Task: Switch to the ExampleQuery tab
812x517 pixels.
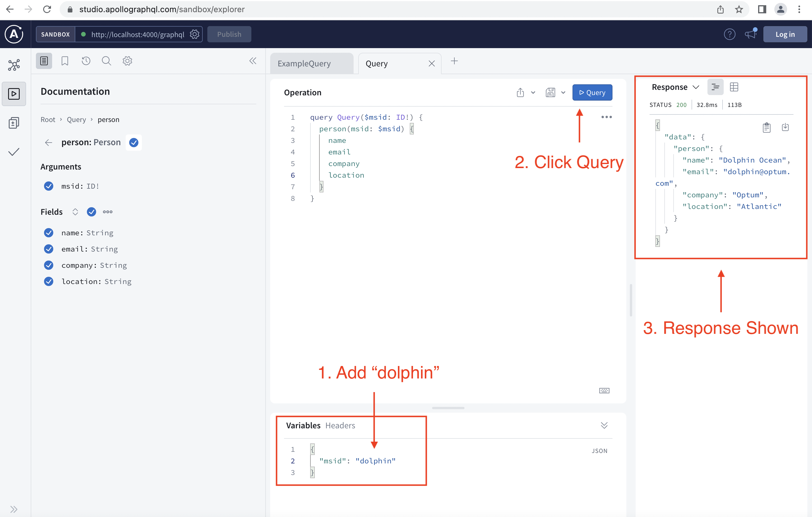Action: (304, 63)
